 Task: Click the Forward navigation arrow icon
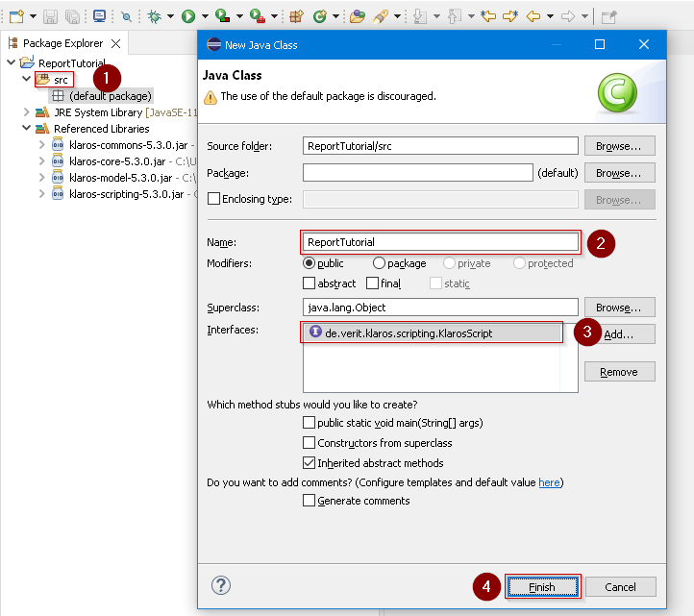click(568, 16)
